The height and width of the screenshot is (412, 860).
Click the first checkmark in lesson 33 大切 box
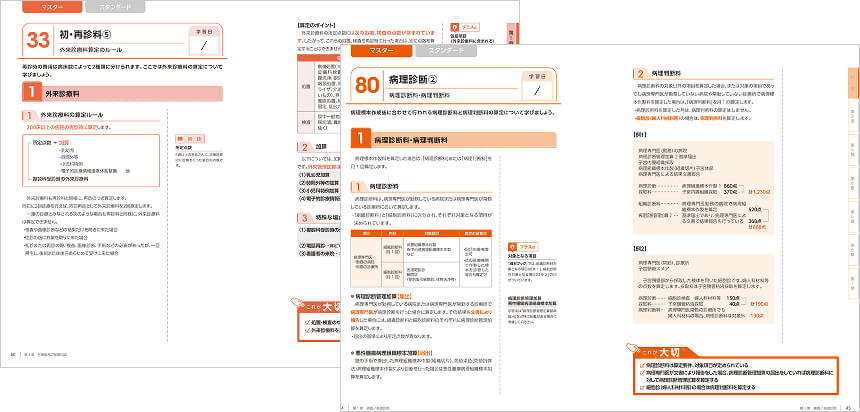coord(307,322)
